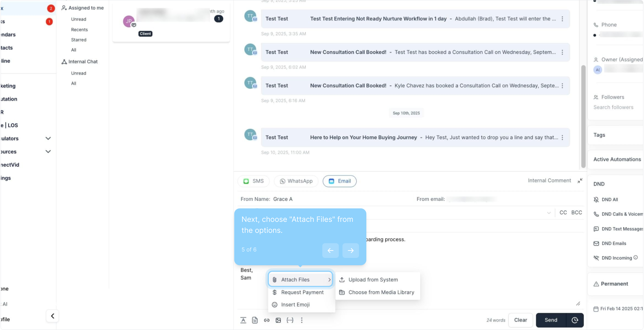
Task: Click the insert link icon
Action: pos(267,320)
